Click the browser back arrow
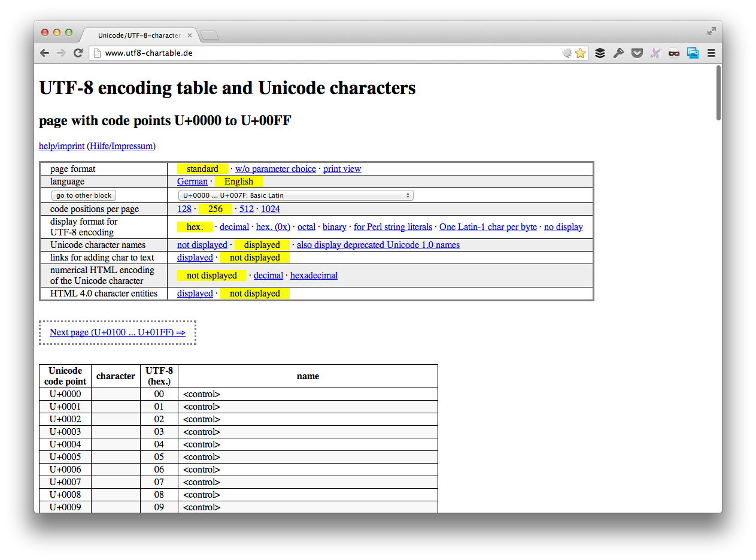This screenshot has width=756, height=560. tap(45, 53)
